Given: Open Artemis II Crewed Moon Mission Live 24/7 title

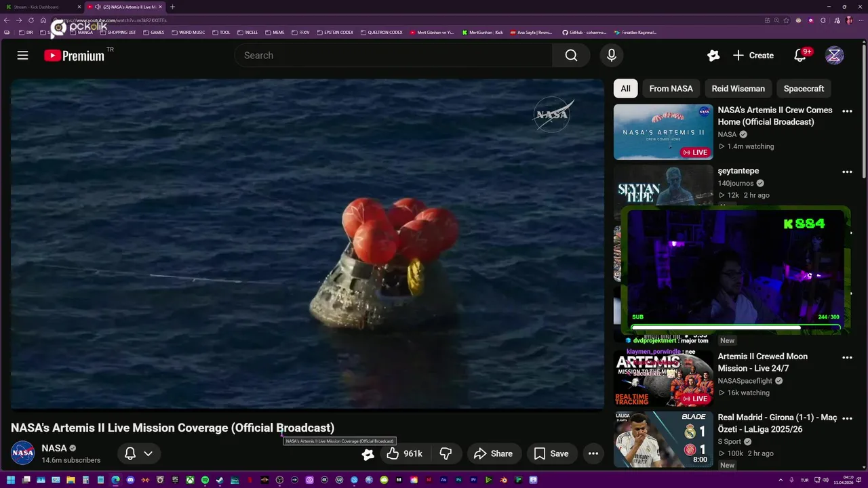Looking at the screenshot, I should pos(762,362).
